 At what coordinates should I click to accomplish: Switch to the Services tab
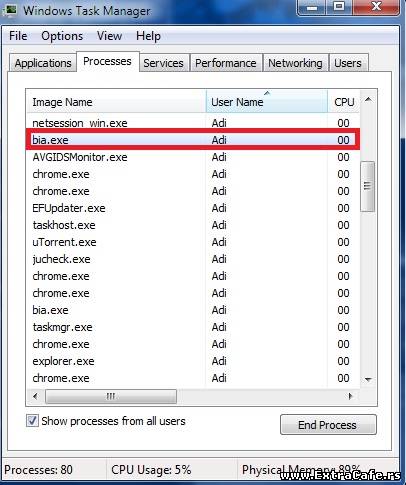click(163, 63)
